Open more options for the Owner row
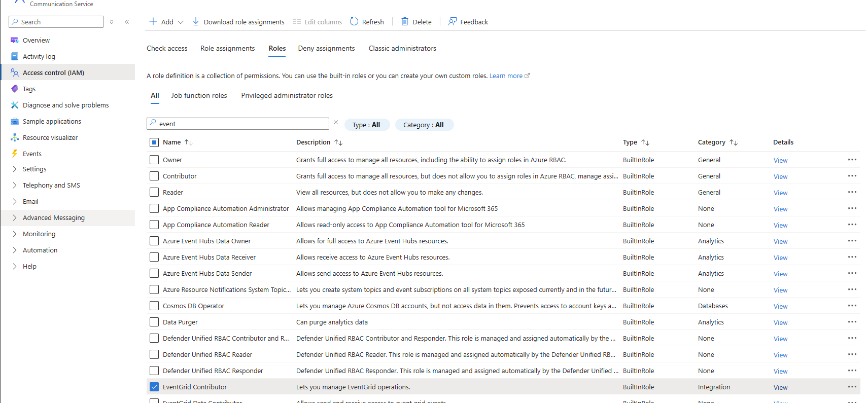Viewport: 868px width, 403px height. (x=852, y=160)
